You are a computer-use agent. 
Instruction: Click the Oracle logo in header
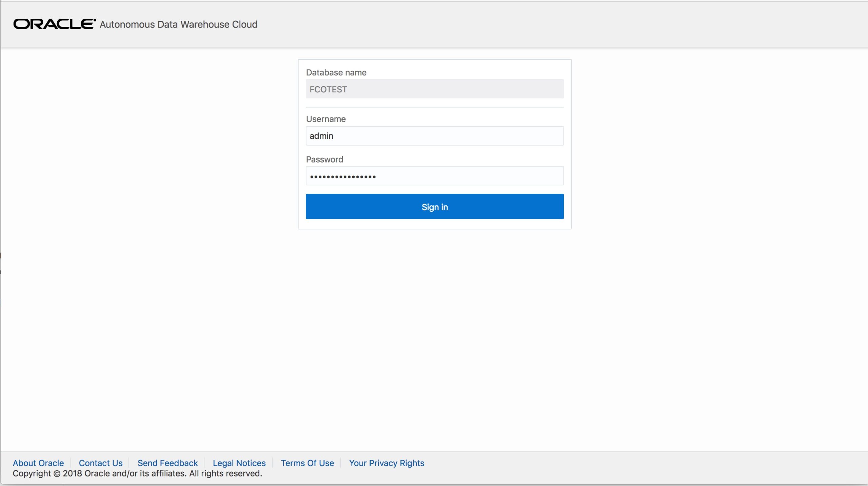click(x=54, y=24)
